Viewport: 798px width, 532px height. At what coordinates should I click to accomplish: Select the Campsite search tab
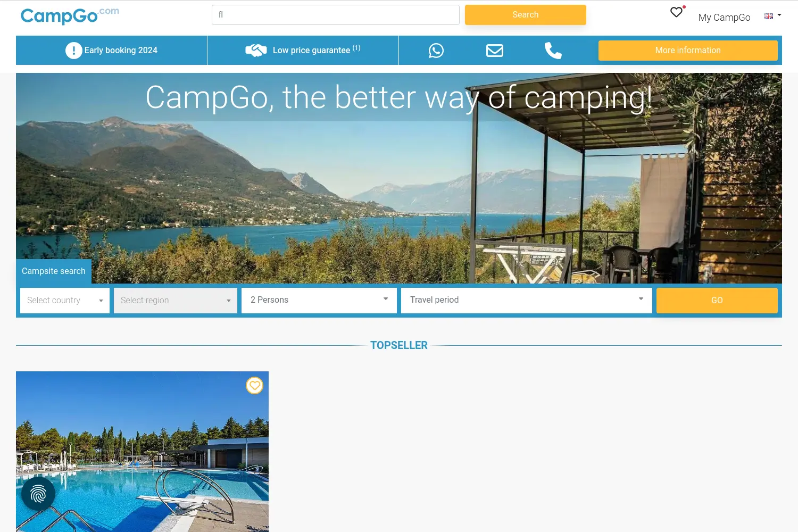[x=54, y=271]
